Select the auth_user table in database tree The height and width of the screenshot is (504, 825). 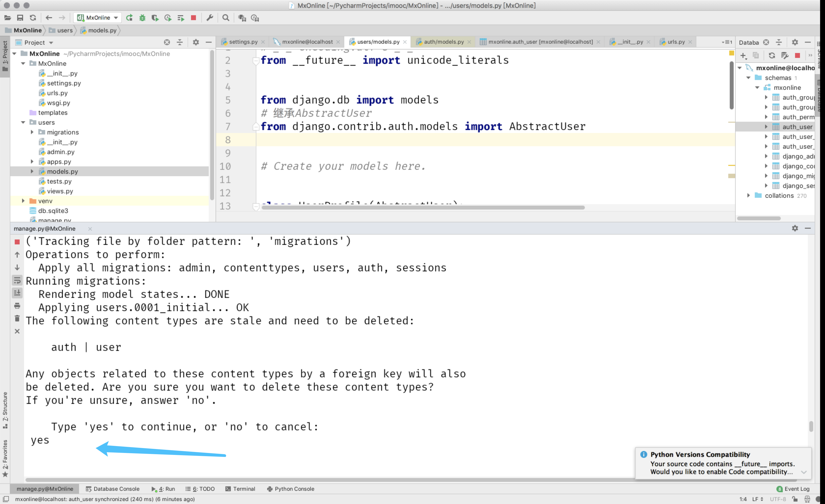797,127
